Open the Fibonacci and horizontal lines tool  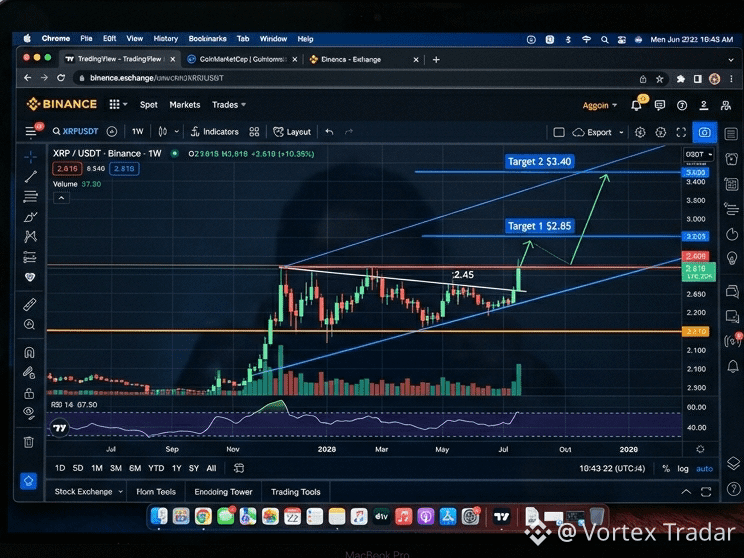point(30,196)
